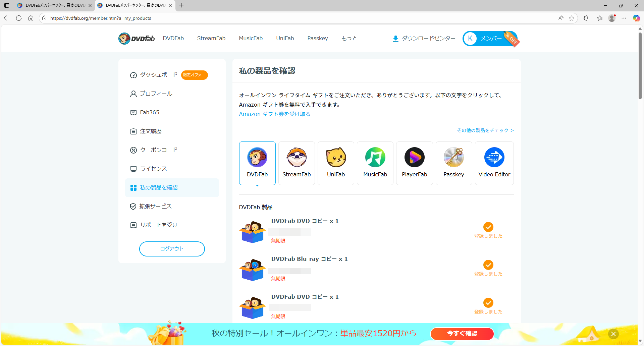The image size is (644, 346).
Task: Open the もっと navigation menu
Action: pos(349,39)
